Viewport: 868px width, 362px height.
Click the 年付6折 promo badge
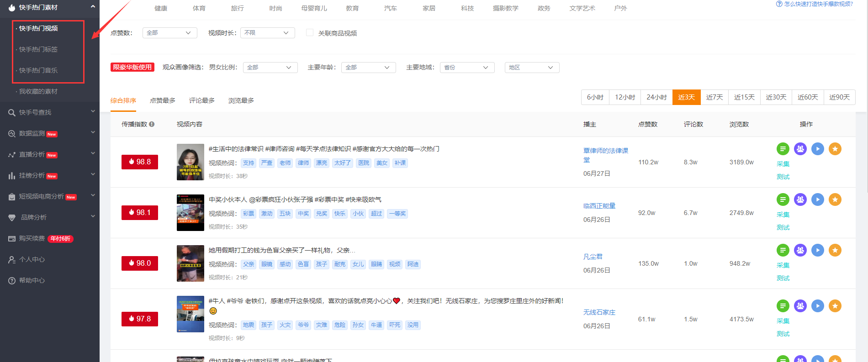click(60, 239)
